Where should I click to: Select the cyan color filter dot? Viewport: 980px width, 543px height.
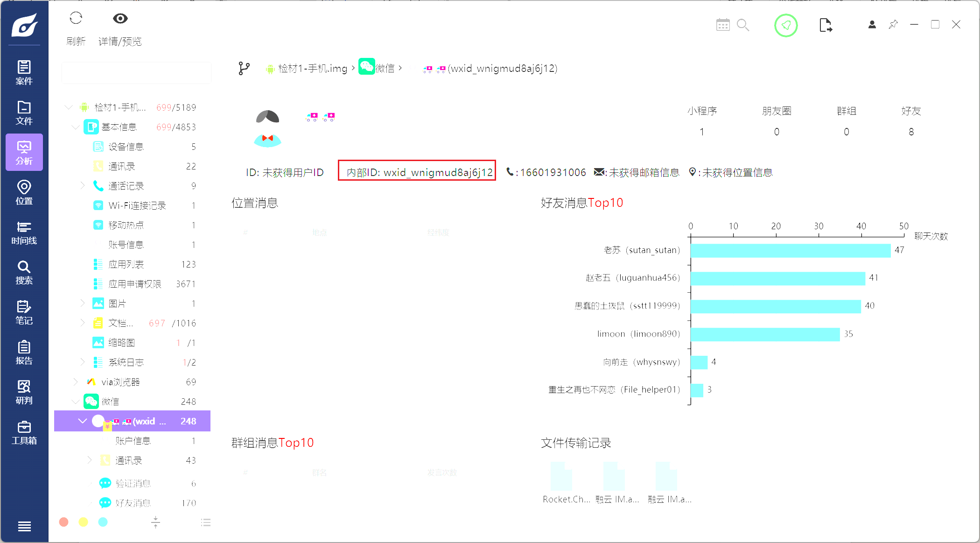[x=103, y=522]
